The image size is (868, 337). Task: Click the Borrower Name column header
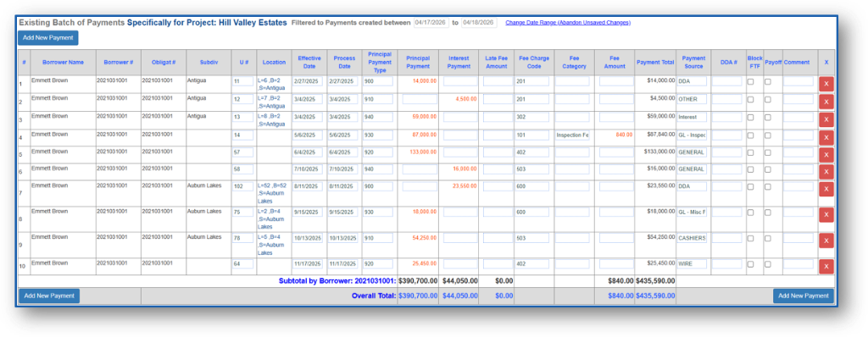click(x=63, y=63)
